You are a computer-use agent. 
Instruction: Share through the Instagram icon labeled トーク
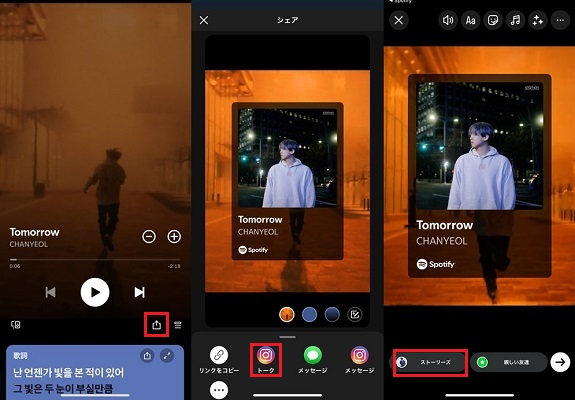(266, 355)
